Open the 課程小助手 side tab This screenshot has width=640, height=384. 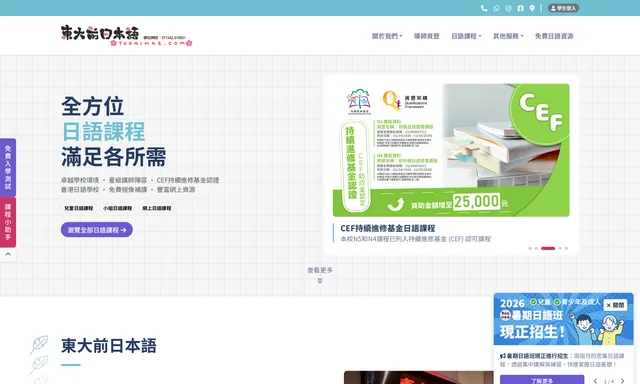(x=8, y=222)
